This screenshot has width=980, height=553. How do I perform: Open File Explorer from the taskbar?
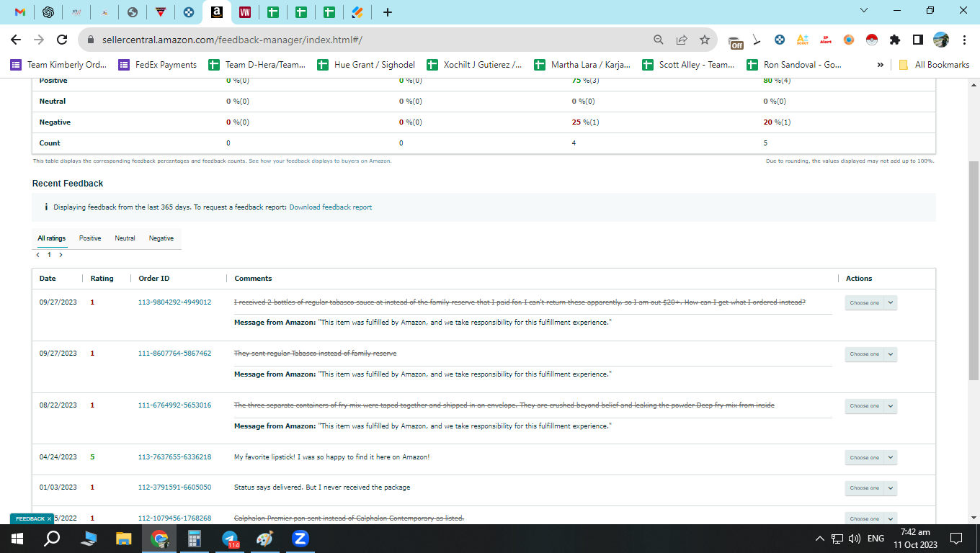[x=124, y=539]
